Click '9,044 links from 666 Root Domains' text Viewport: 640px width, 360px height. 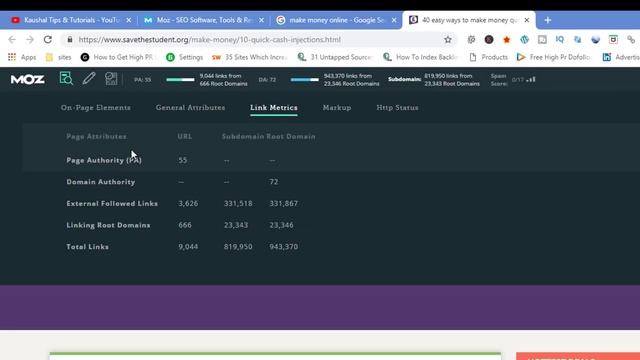click(x=223, y=80)
